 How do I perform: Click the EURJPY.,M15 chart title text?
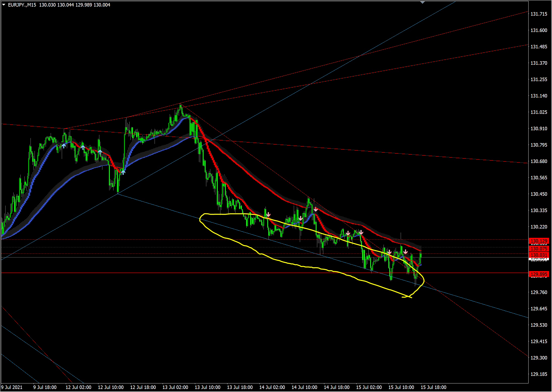click(22, 5)
